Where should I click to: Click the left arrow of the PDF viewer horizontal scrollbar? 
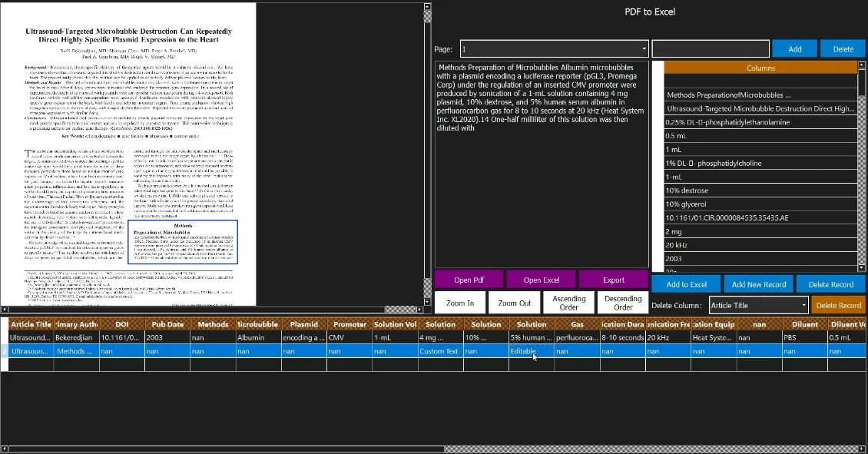[x=5, y=310]
